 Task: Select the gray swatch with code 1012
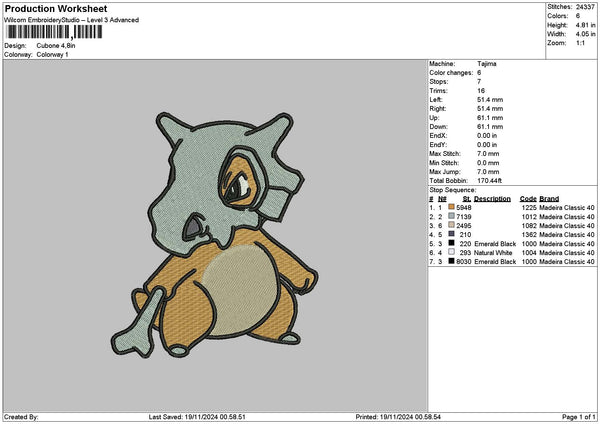453,216
